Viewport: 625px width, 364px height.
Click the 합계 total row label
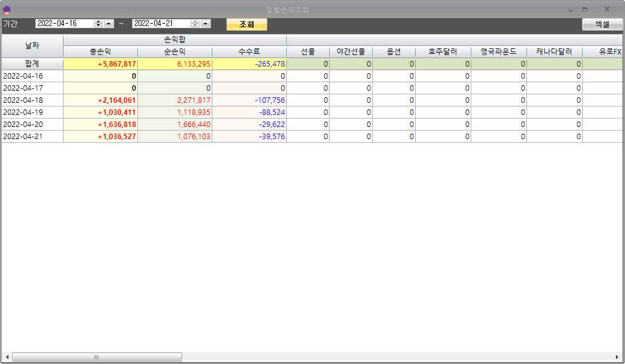pos(32,64)
